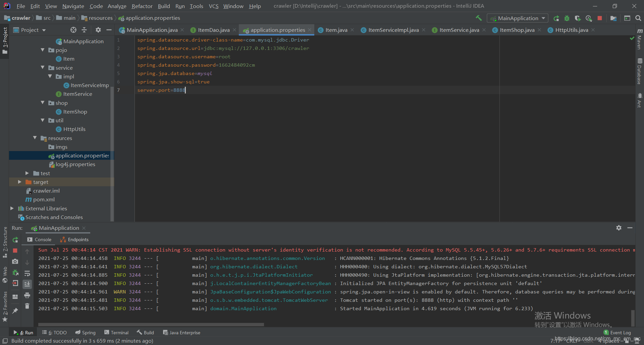The width and height of the screenshot is (644, 345).
Task: Run MainApplication with Coverage shield icon
Action: click(x=578, y=18)
